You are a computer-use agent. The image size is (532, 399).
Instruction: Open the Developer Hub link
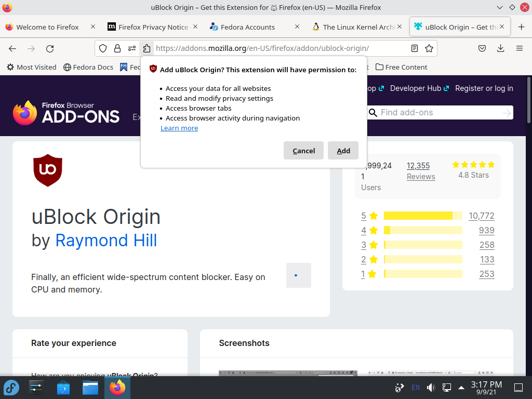[419, 88]
